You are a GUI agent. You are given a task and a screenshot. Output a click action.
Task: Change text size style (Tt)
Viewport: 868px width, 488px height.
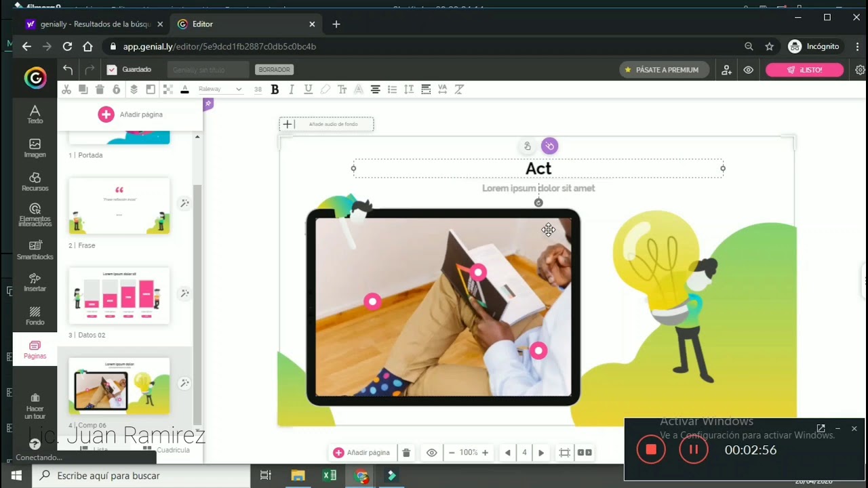point(342,89)
